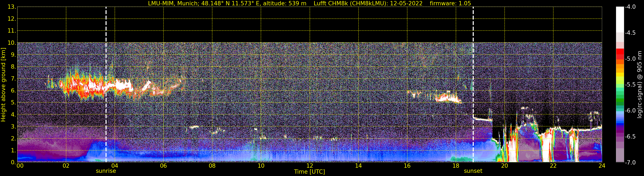Click the instrument text Lufft CHM8k (CHM8kLMU): 12-05-2022
Screen dimensions: 644x176
tap(368, 3)
